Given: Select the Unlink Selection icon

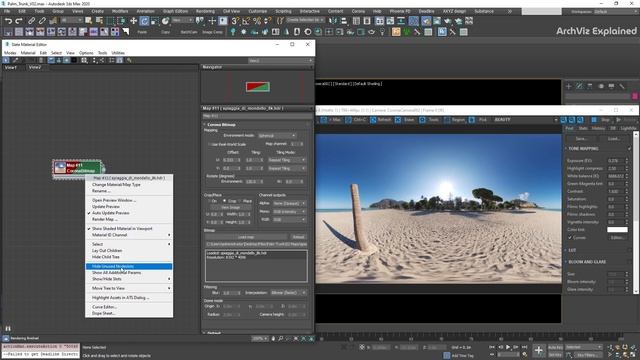Looking at the screenshot, I should coord(42,21).
